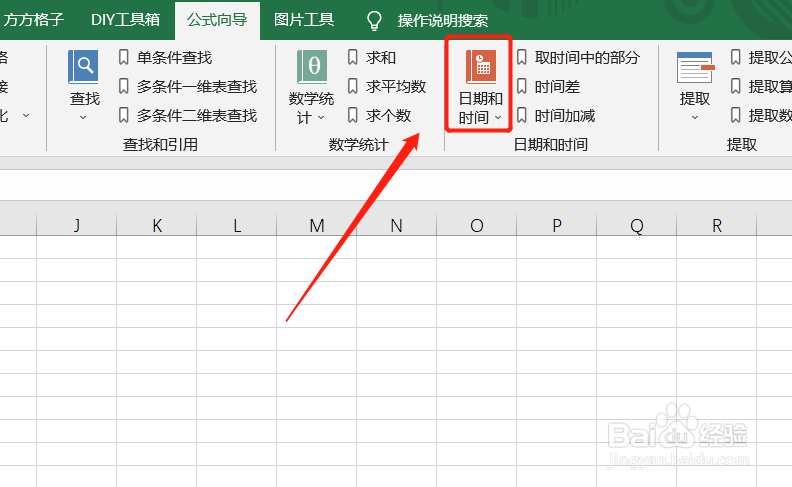Select column Q header
The image size is (792, 487).
pos(636,225)
